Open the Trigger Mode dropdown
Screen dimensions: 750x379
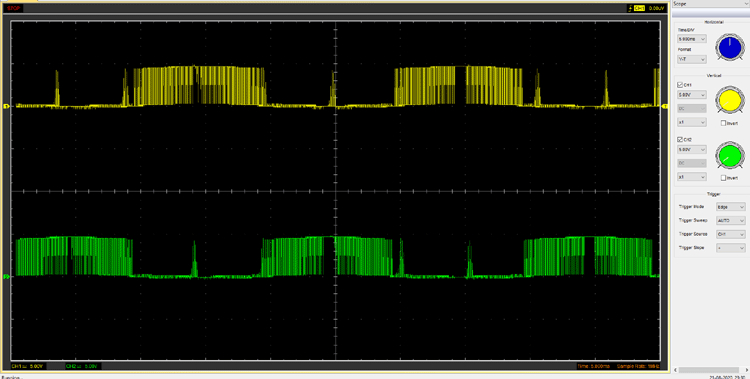(x=730, y=207)
